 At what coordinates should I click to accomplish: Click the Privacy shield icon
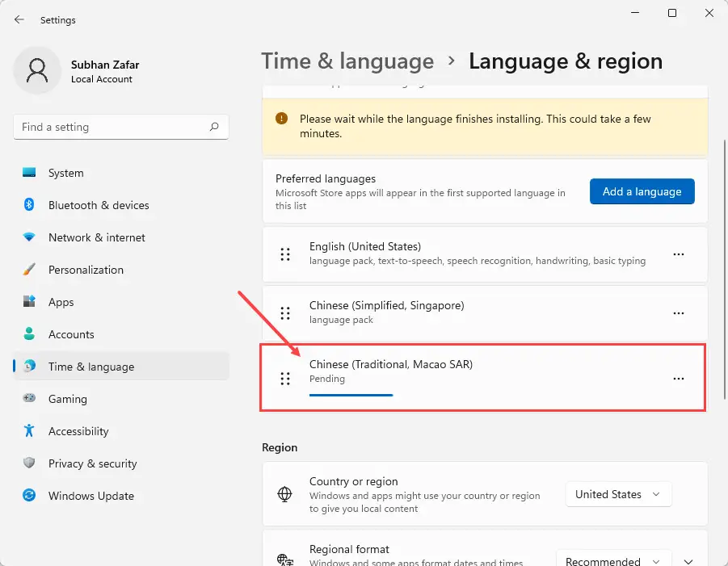(x=29, y=463)
